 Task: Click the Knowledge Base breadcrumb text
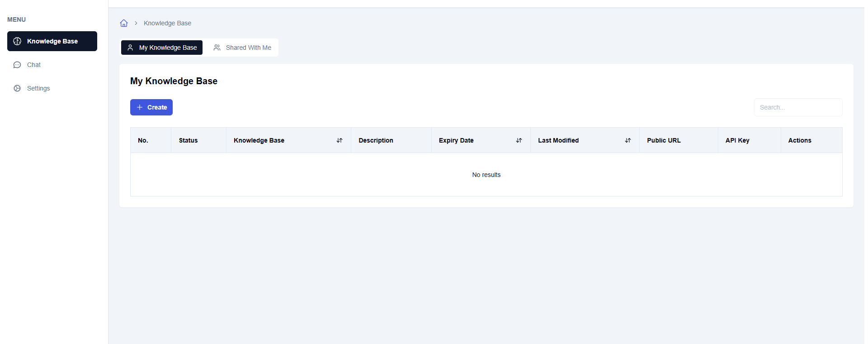167,23
